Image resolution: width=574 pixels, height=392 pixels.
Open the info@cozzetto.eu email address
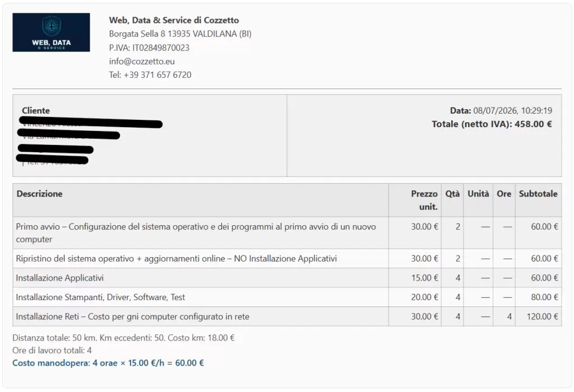142,62
